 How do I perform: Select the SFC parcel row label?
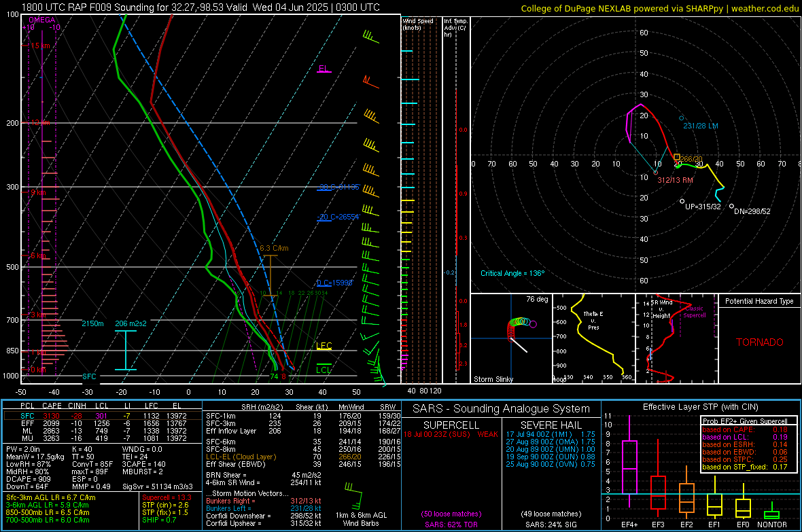click(x=27, y=416)
